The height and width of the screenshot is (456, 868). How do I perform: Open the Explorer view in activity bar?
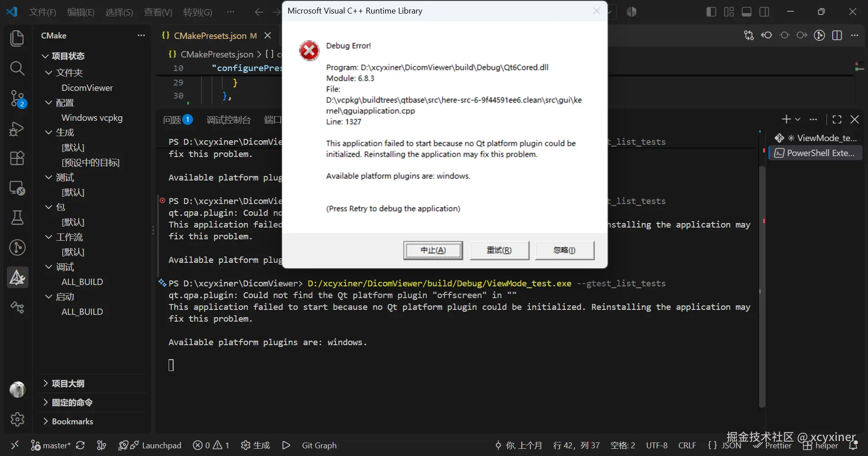pyautogui.click(x=17, y=38)
